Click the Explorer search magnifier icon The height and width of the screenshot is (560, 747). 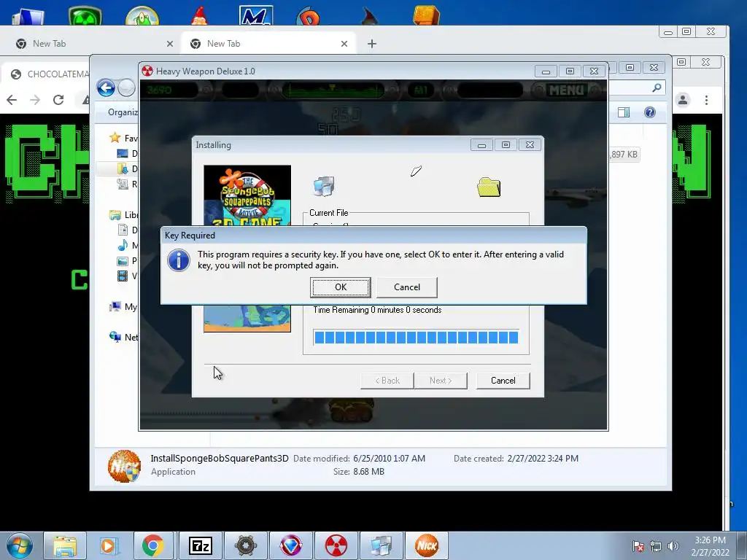click(x=657, y=87)
